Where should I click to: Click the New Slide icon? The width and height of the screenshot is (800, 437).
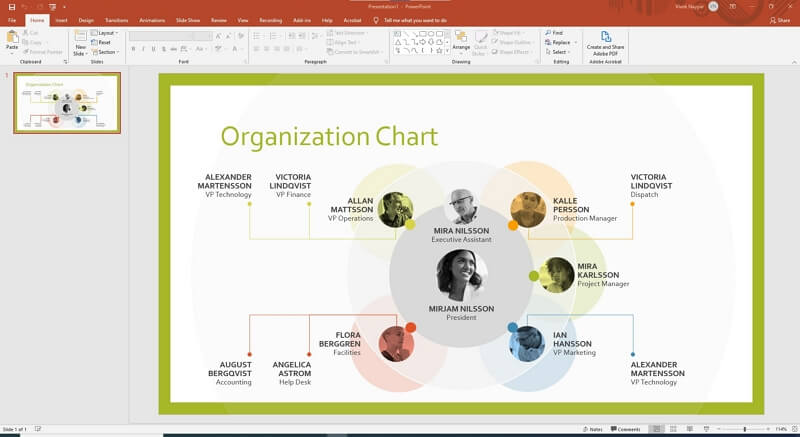coord(80,36)
